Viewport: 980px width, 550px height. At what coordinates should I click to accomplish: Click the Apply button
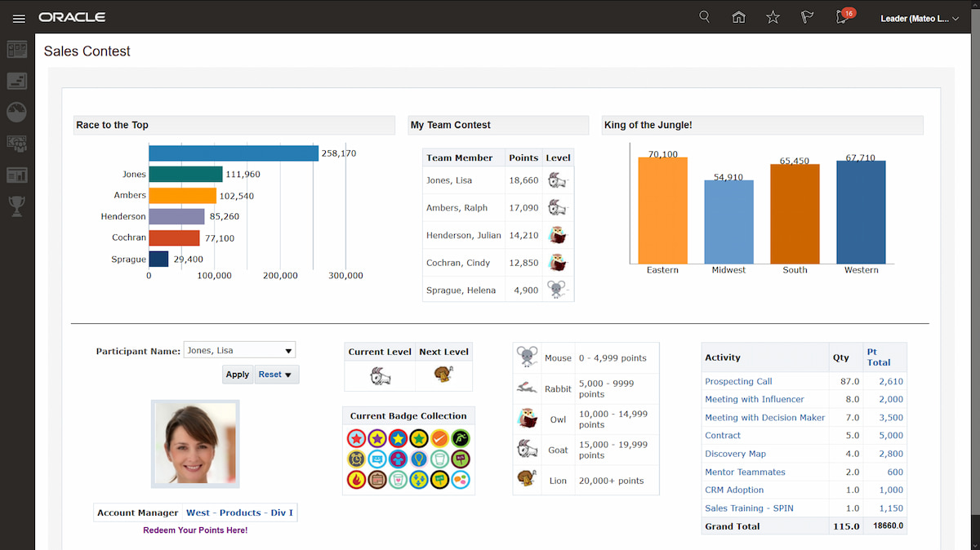[238, 374]
